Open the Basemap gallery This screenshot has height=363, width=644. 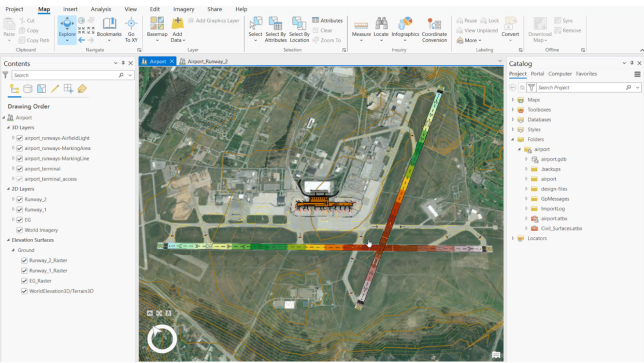[x=157, y=29]
